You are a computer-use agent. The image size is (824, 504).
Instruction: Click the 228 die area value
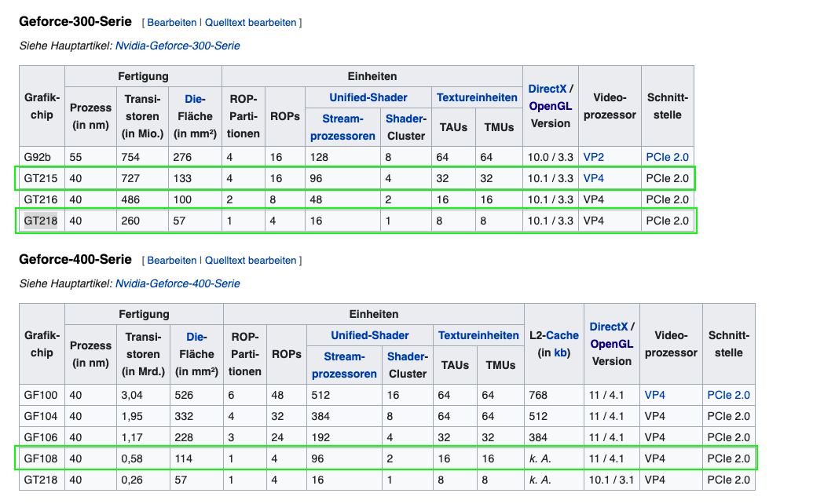click(x=184, y=437)
